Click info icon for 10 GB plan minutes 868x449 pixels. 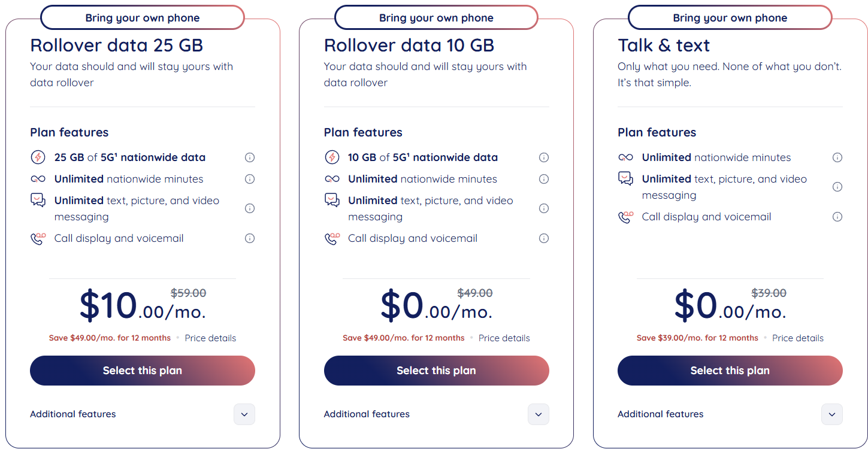(x=544, y=179)
